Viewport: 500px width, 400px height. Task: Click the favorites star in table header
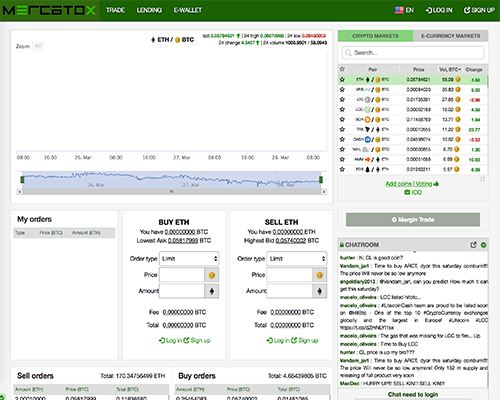point(342,69)
